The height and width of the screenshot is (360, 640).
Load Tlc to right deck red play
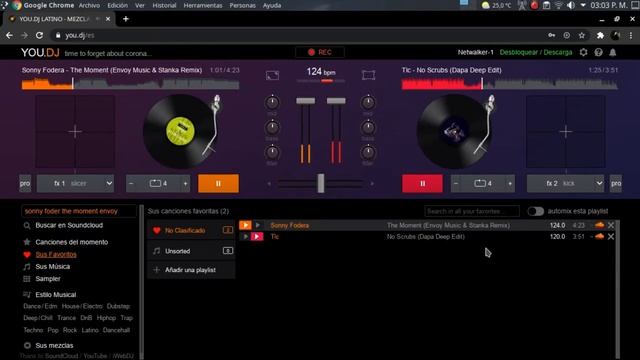tap(257, 236)
